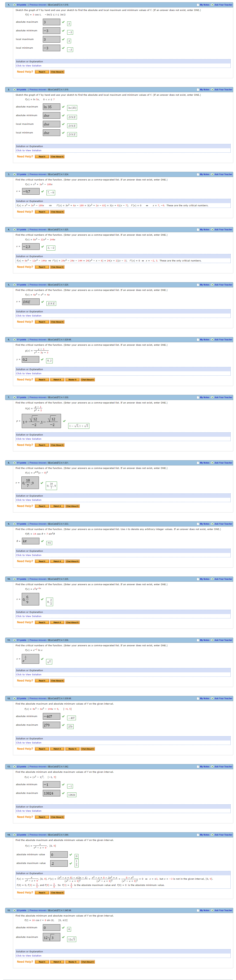Open Previous Answers link for question 9
This screenshot has height=980, width=236.
pyautogui.click(x=38, y=524)
